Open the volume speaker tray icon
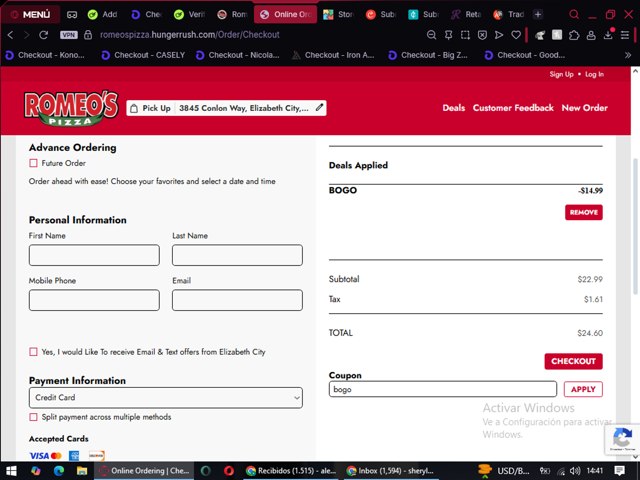Image resolution: width=640 pixels, height=480 pixels. click(x=575, y=471)
